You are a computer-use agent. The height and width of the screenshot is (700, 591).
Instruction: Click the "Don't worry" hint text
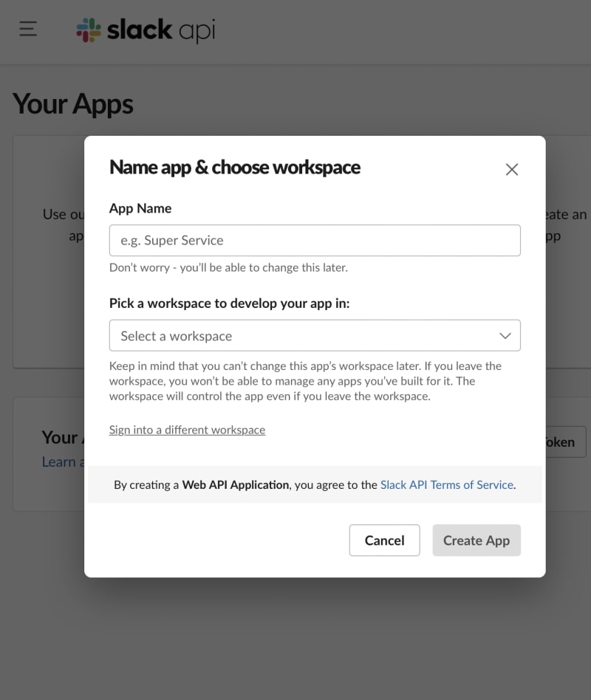pyautogui.click(x=228, y=267)
